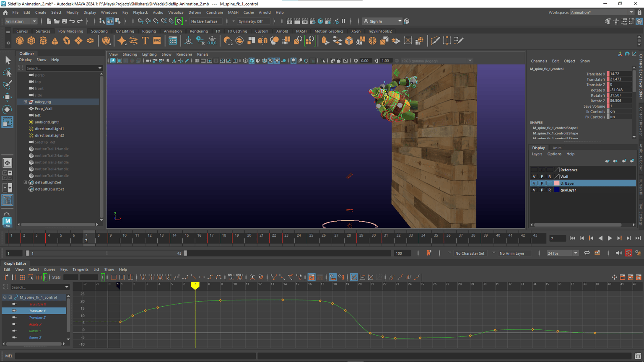Play the animation forwards
The image size is (644, 362).
coord(610,238)
